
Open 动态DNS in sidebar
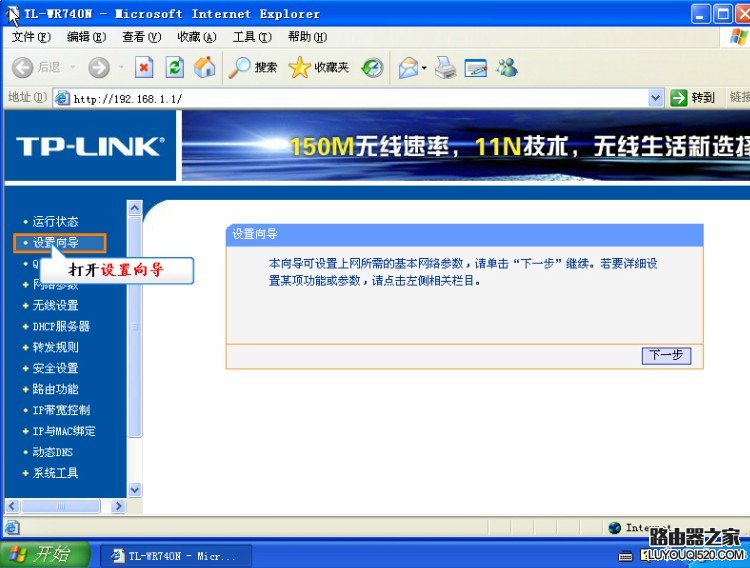coord(53,452)
